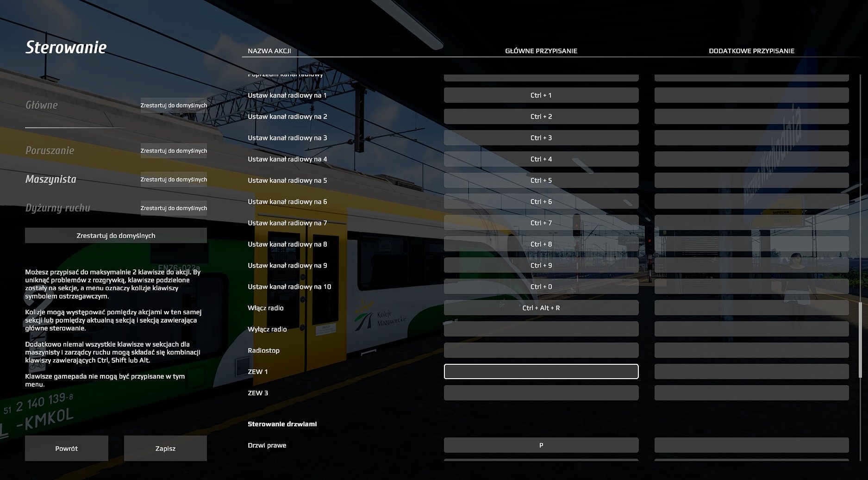Set additional binding for radio channel 8
The image size is (868, 480).
[752, 244]
